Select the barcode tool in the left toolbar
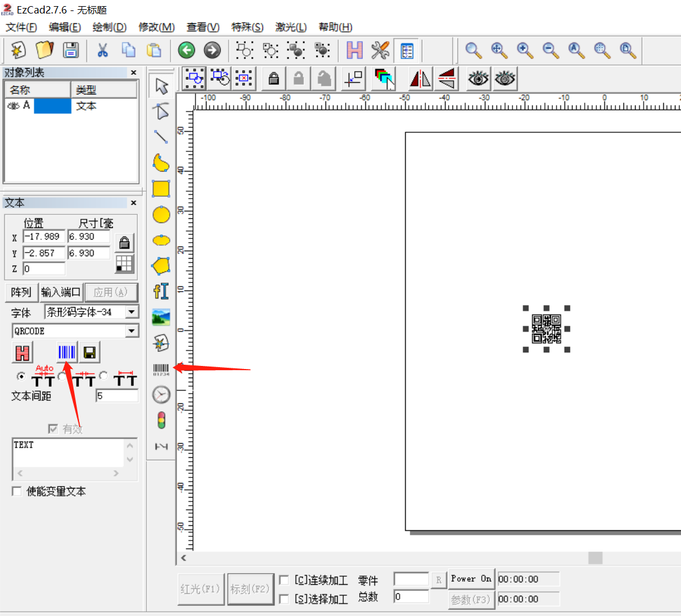The width and height of the screenshot is (681, 616). (x=161, y=370)
